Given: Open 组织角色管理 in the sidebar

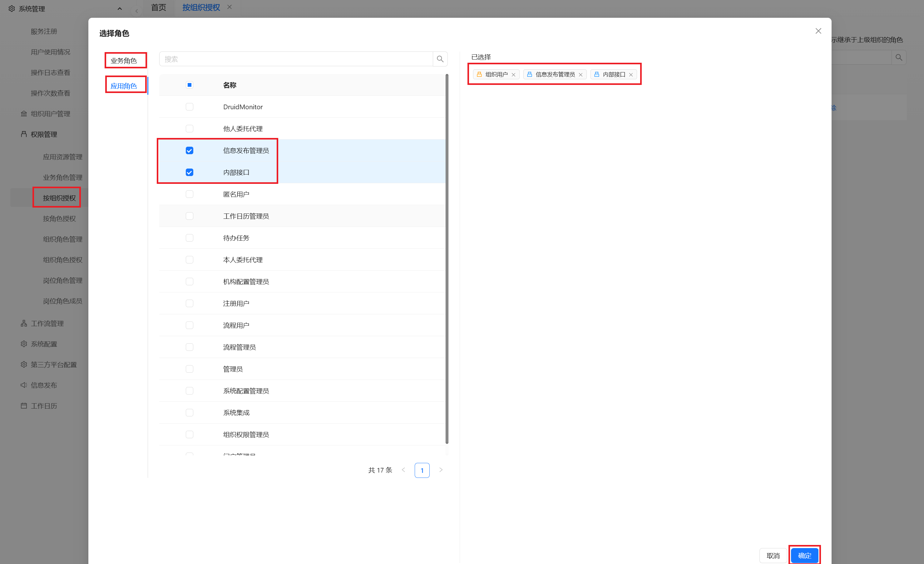Looking at the screenshot, I should (63, 239).
